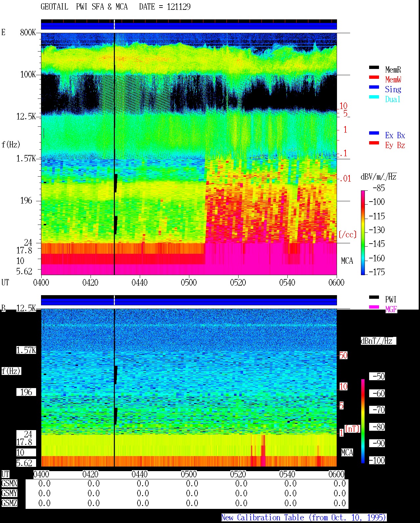
Task: Click the MemR legend text
Action: pos(393,70)
